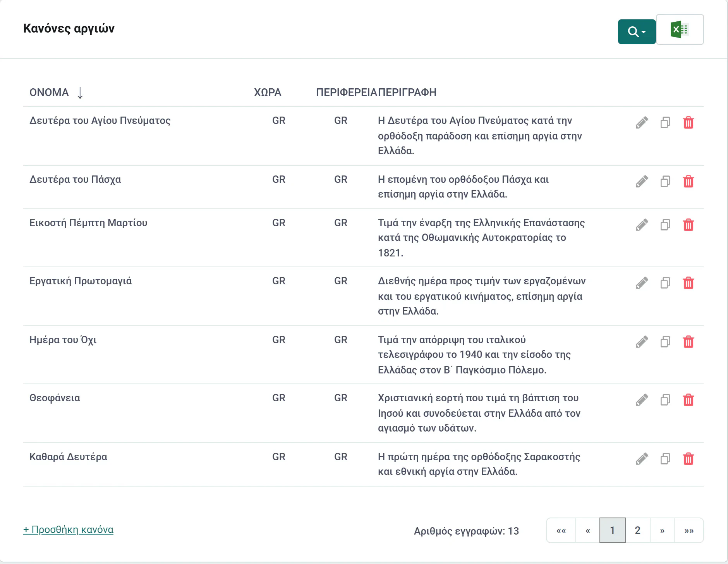Delete the Εικοστή Πέμπτη Μαρτίου rule
The image size is (728, 564).
click(688, 225)
